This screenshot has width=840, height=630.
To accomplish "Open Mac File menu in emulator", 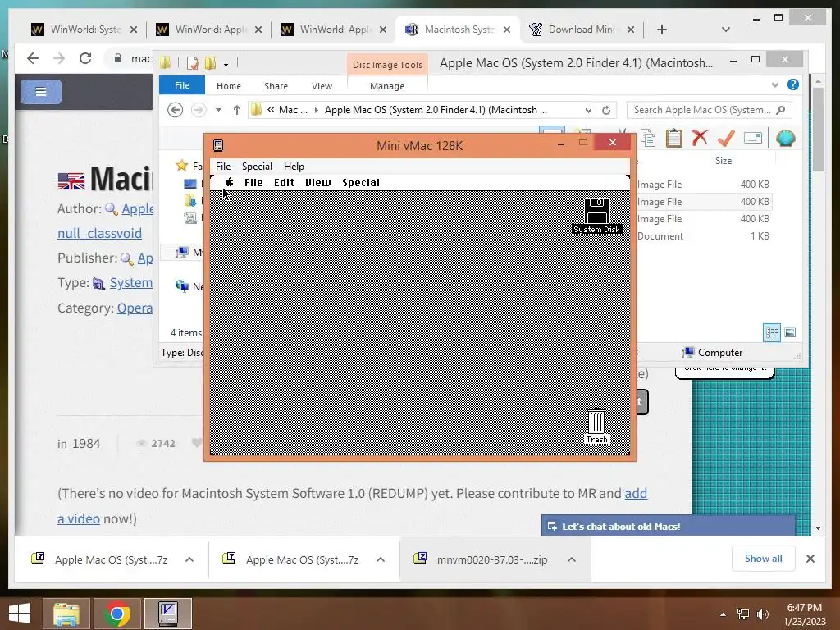I will (253, 183).
